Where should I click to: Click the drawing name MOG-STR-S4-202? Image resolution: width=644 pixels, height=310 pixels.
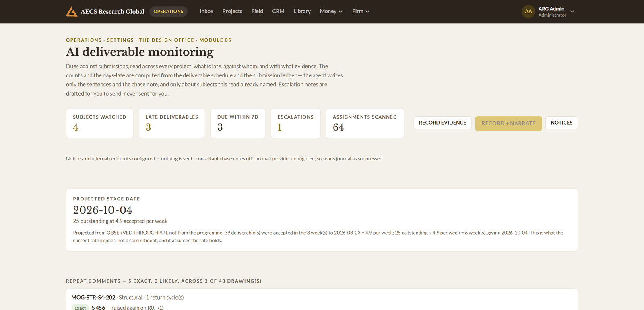click(x=93, y=298)
